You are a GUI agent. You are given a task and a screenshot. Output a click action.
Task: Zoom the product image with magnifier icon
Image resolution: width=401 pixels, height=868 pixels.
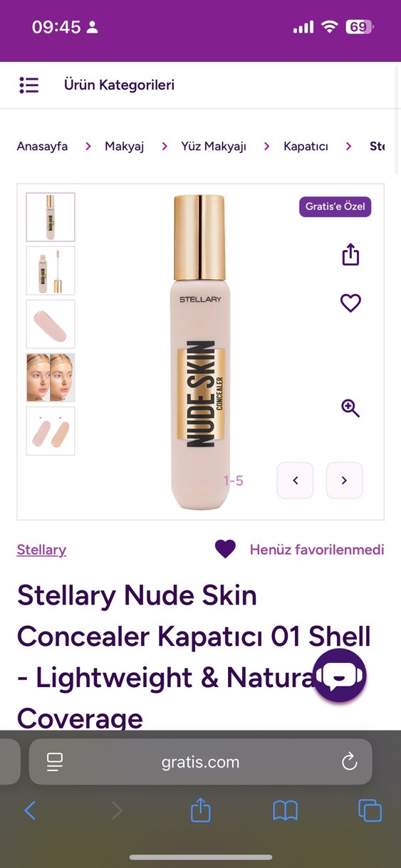coord(350,408)
